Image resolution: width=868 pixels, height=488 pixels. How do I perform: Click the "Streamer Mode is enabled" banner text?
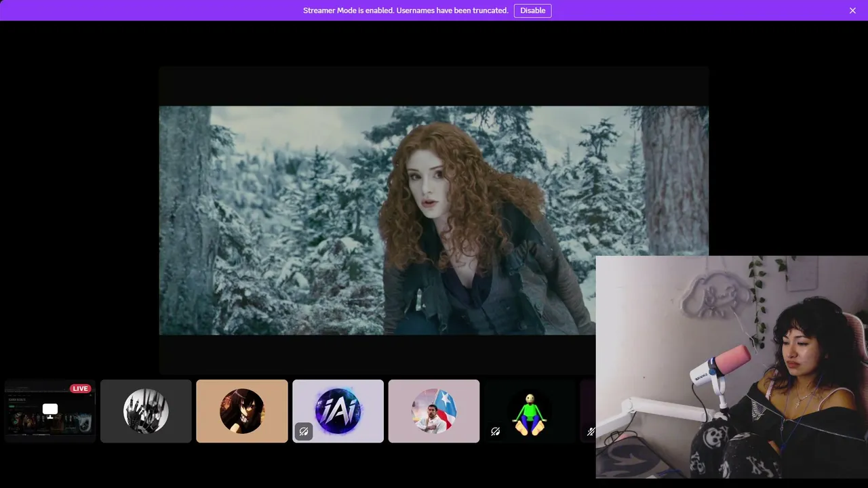pyautogui.click(x=406, y=10)
